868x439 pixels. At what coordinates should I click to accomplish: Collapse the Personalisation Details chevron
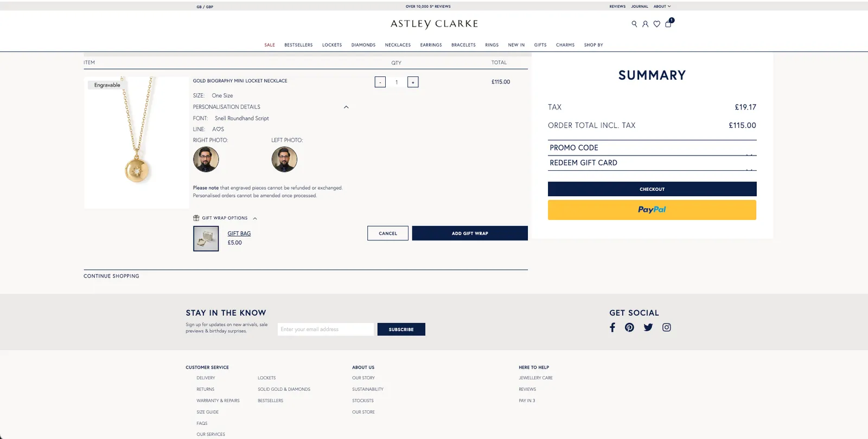(x=346, y=107)
